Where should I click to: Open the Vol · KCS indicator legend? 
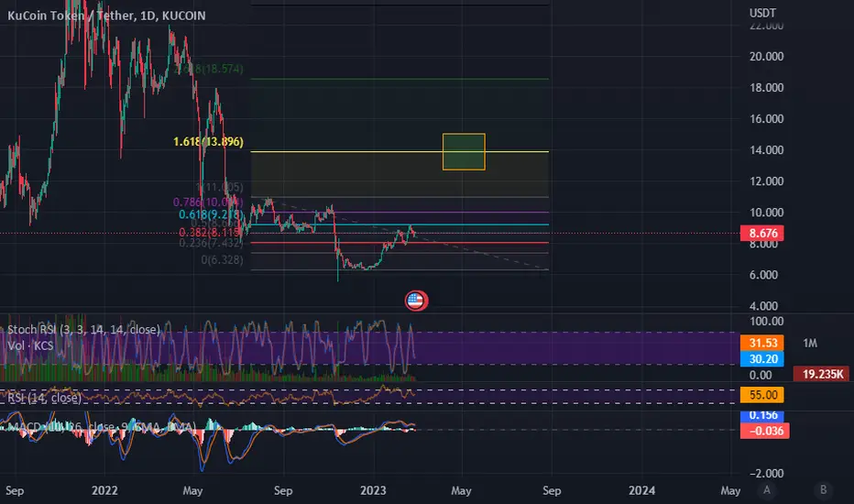pyautogui.click(x=30, y=346)
